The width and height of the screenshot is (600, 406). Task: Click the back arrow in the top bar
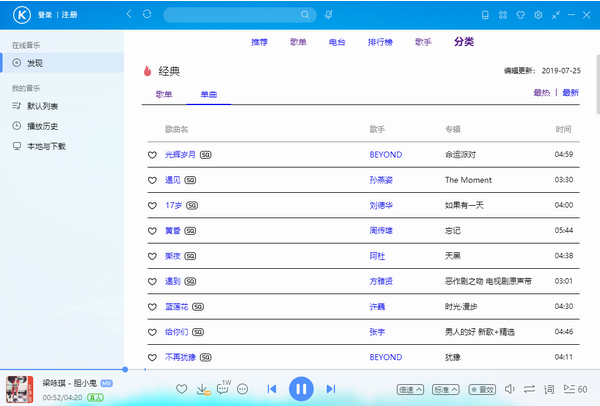128,15
